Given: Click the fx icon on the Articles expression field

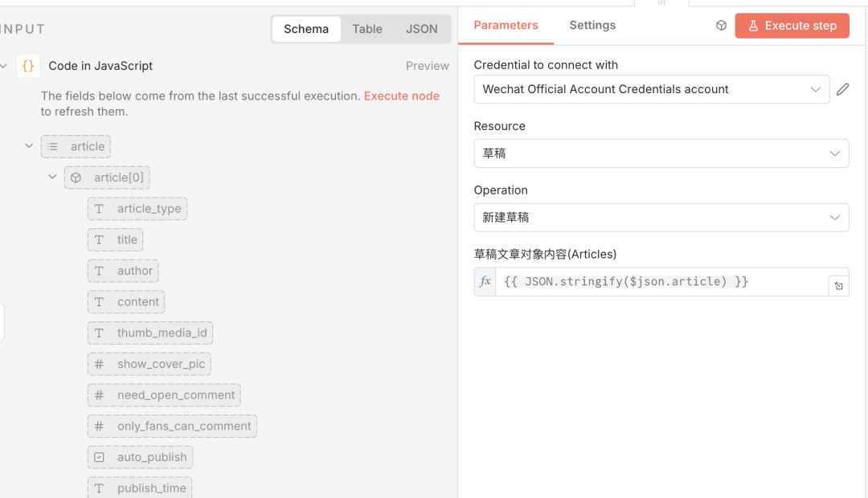Looking at the screenshot, I should [x=485, y=282].
